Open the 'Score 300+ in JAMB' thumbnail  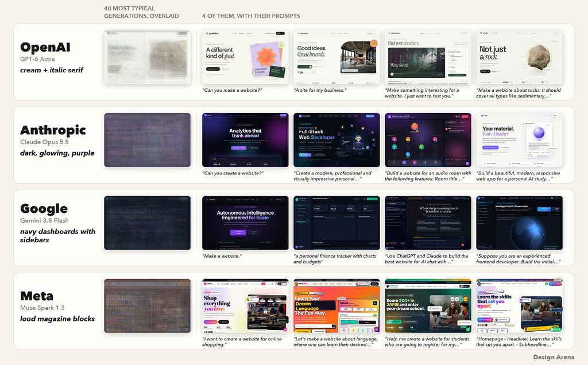(428, 306)
